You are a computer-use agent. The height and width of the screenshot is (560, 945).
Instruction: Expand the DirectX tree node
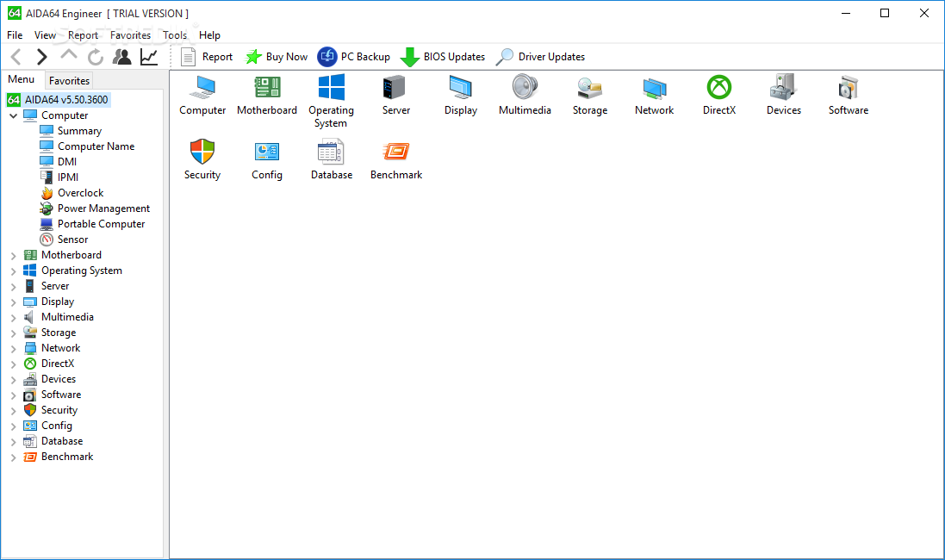click(x=13, y=364)
